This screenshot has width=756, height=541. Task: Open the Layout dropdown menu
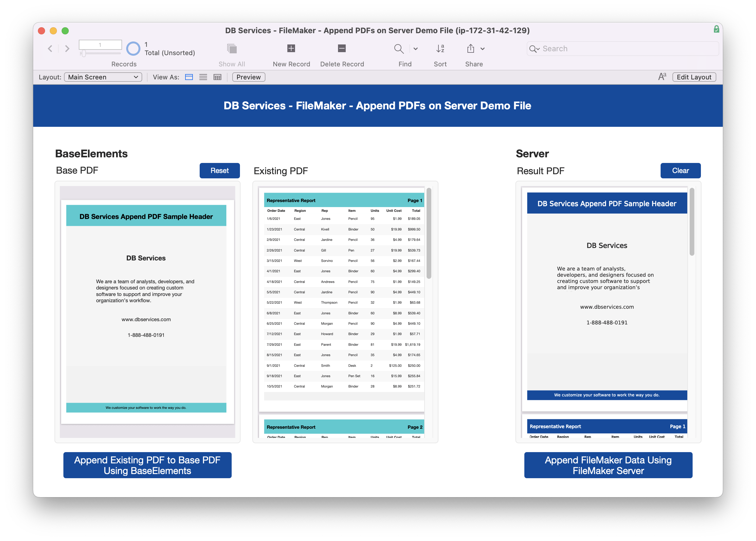point(102,77)
